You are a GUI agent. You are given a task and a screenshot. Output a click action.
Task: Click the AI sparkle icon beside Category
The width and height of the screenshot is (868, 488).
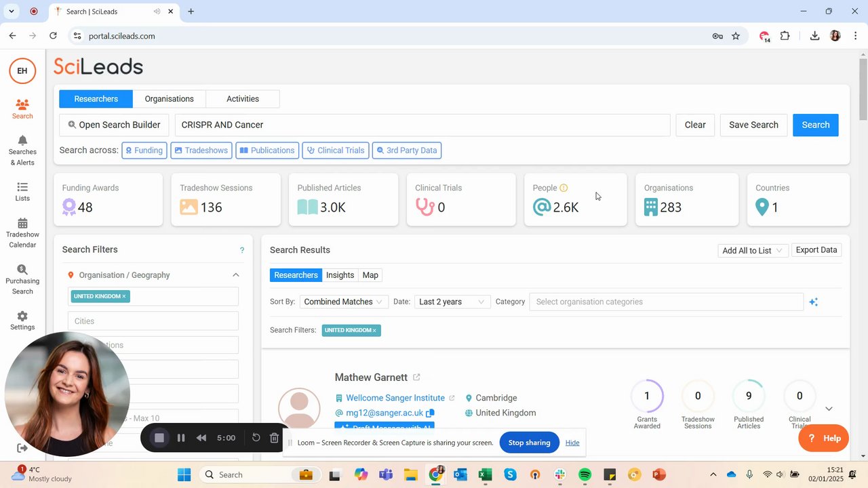click(813, 302)
